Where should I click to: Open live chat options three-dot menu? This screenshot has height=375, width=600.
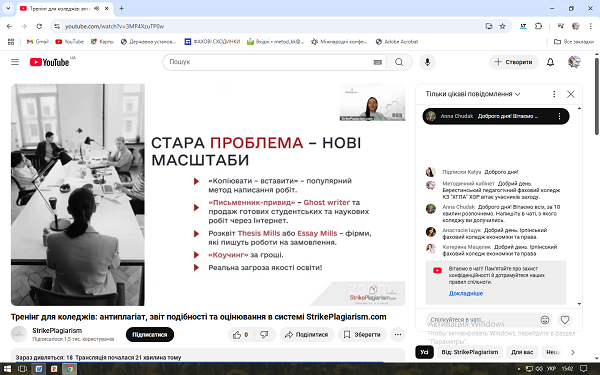[x=554, y=94]
